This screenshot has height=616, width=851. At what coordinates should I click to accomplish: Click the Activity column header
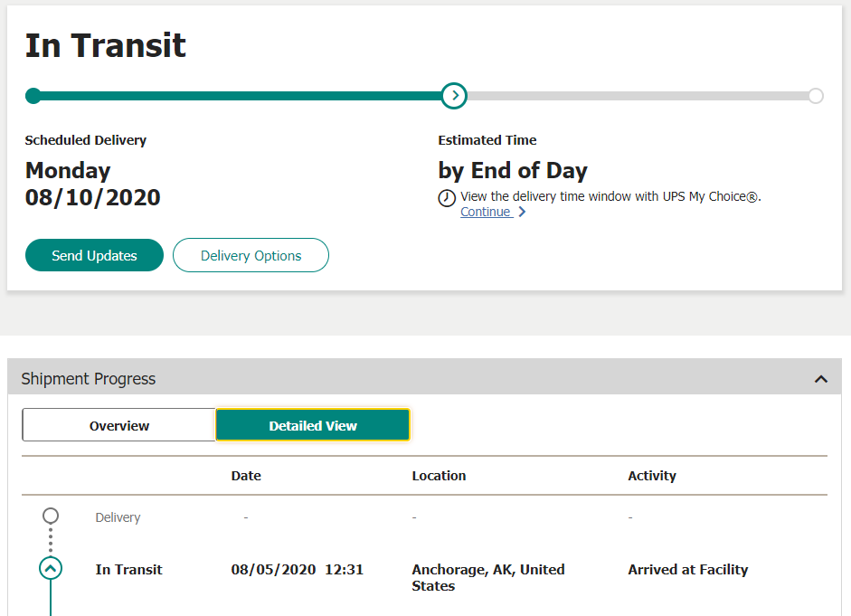[652, 476]
